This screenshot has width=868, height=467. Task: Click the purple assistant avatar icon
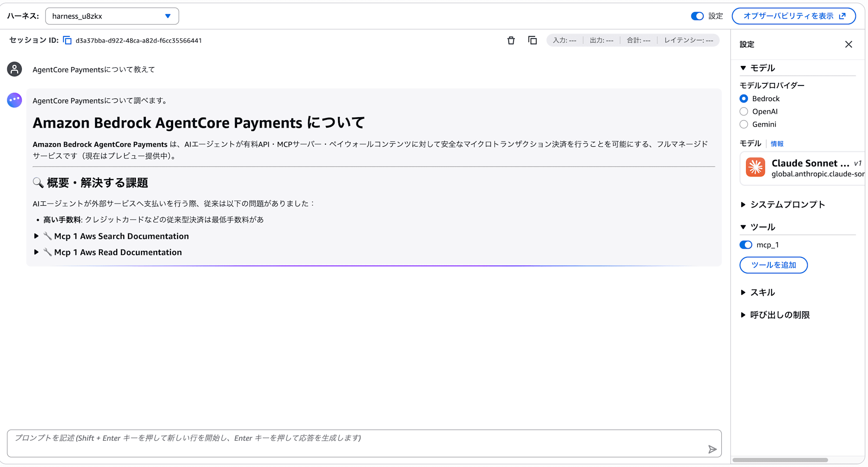tap(14, 100)
